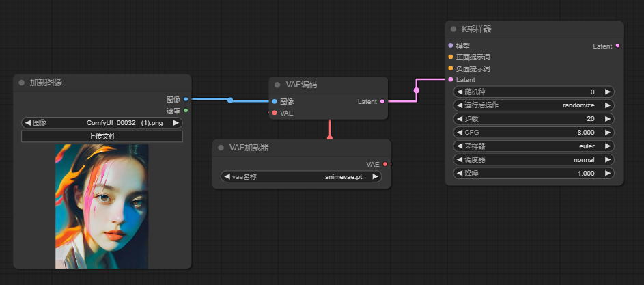The width and height of the screenshot is (644, 285).
Task: Open the 调度器 normal dropdown
Action: pos(533,159)
